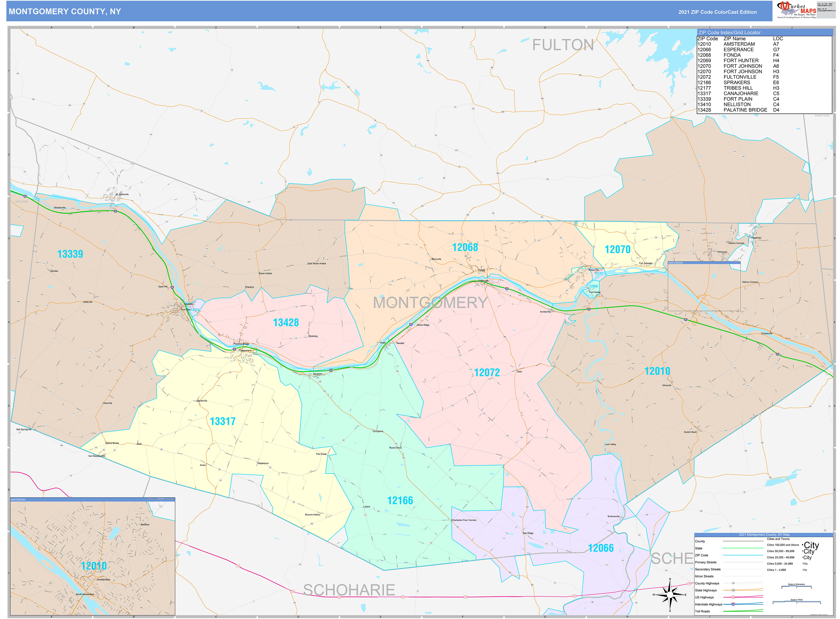The image size is (840, 619).
Task: Click the US Highways shield in legend
Action: 733,597
